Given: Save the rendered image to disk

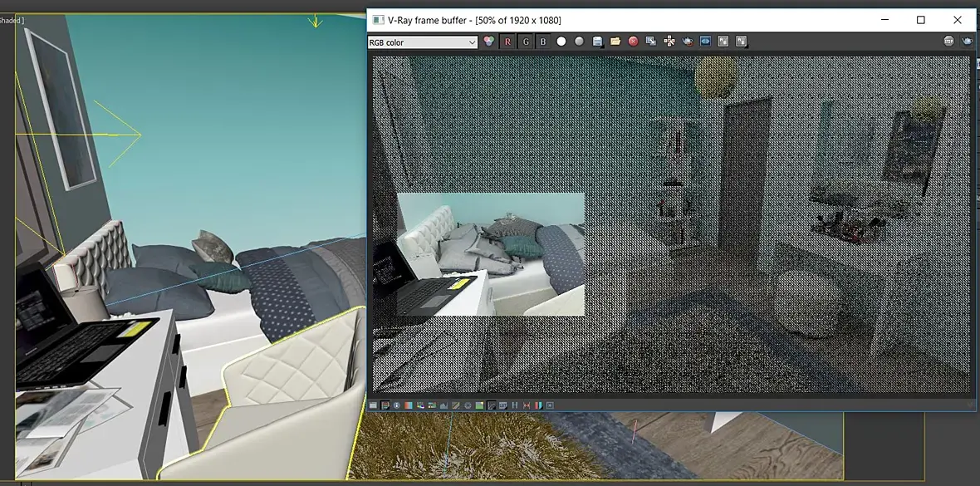Looking at the screenshot, I should tap(597, 42).
